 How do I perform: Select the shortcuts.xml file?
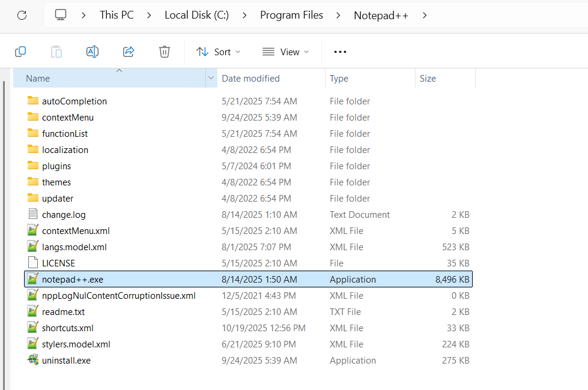tap(67, 328)
